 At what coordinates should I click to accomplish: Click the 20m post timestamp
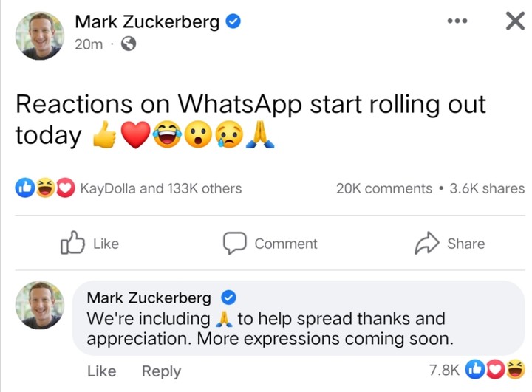coord(89,44)
